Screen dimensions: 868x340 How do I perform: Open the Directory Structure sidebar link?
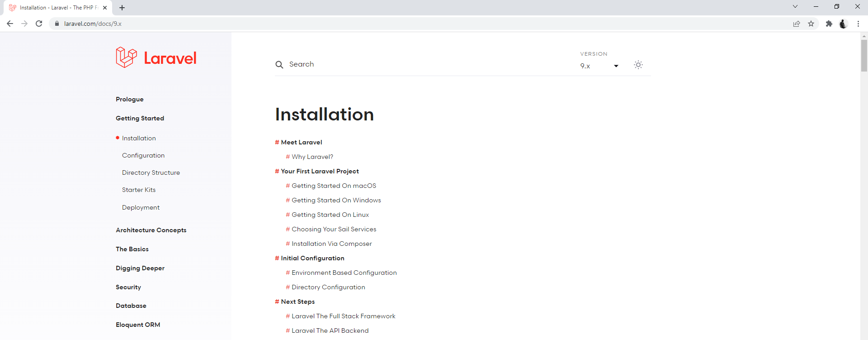(151, 172)
